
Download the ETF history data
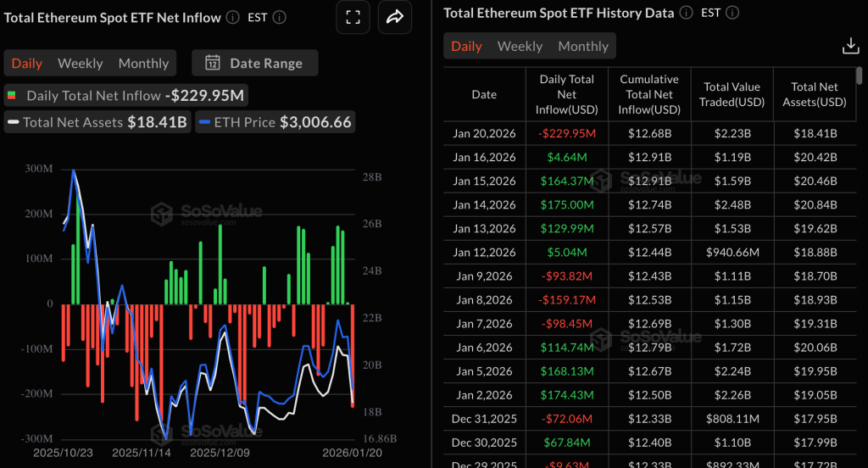(x=850, y=46)
